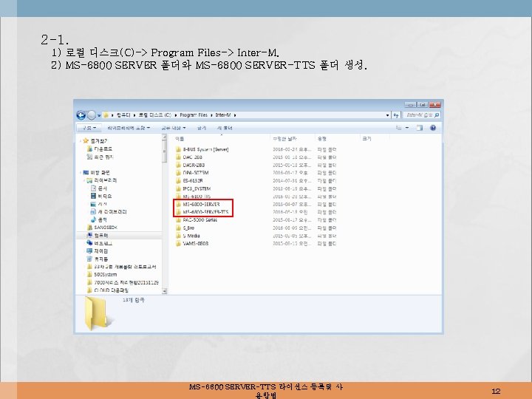This screenshot has width=532, height=399.
Task: Click the blue Help question-mark icon
Action: (x=433, y=128)
